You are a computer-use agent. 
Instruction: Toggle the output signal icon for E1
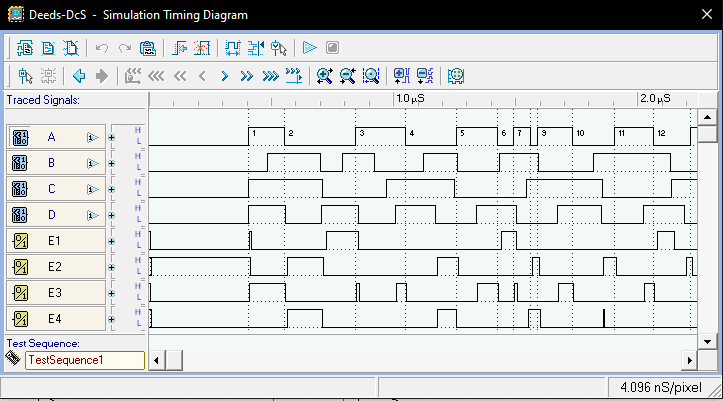click(20, 241)
